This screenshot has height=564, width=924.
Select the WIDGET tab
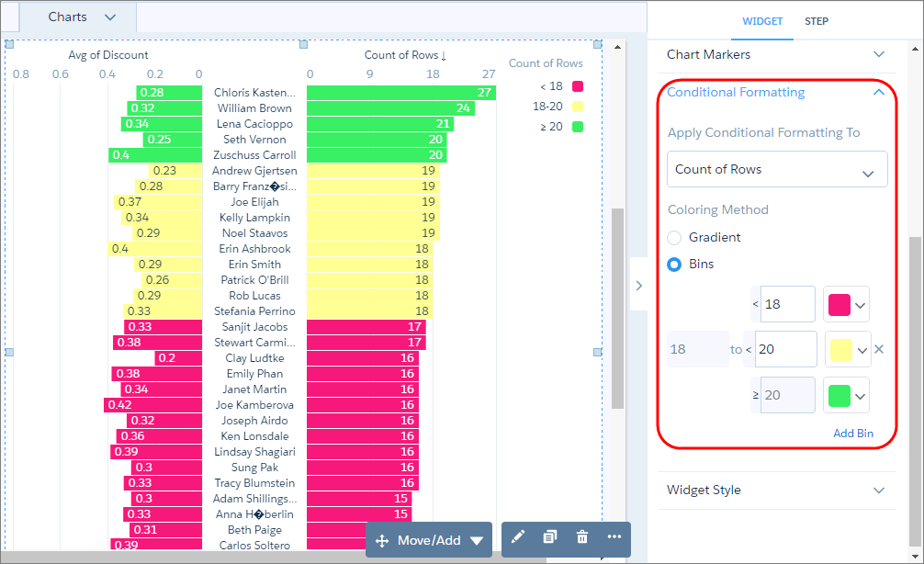(x=761, y=21)
